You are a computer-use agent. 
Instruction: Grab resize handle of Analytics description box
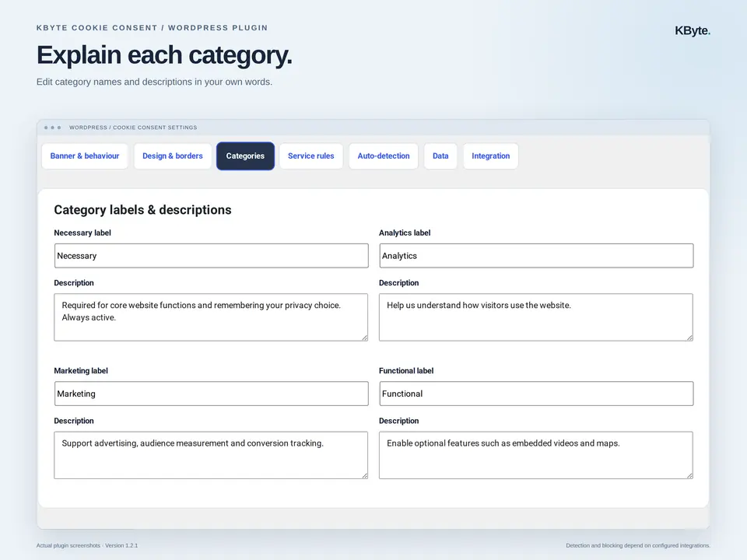point(689,338)
